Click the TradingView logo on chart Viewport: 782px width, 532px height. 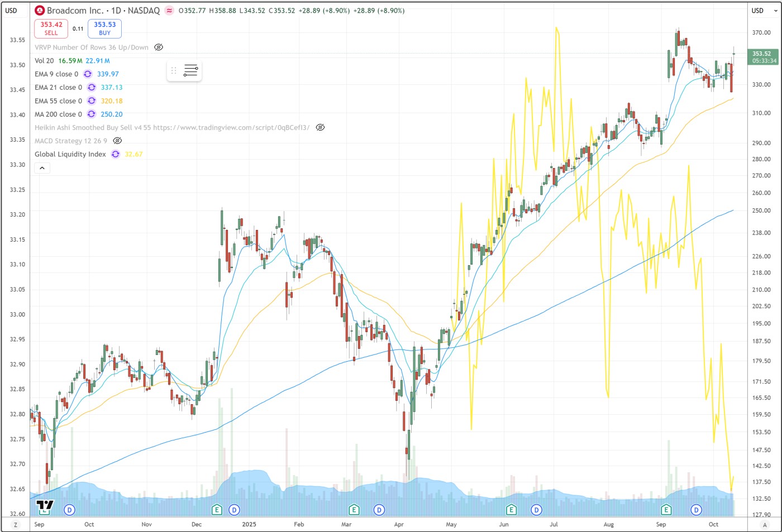coord(45,506)
